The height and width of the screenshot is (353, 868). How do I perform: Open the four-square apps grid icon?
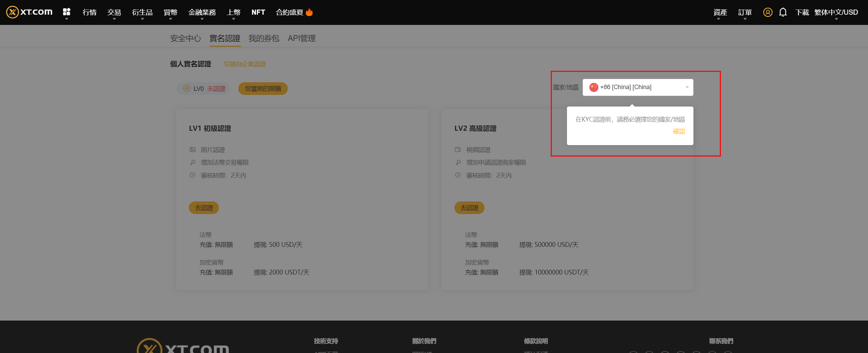click(x=66, y=12)
